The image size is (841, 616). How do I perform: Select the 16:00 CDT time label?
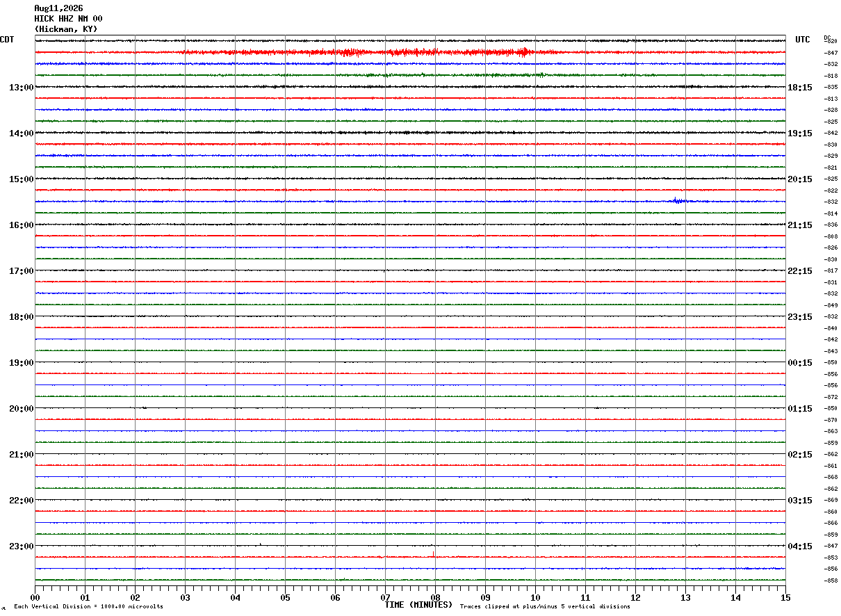[x=21, y=225]
